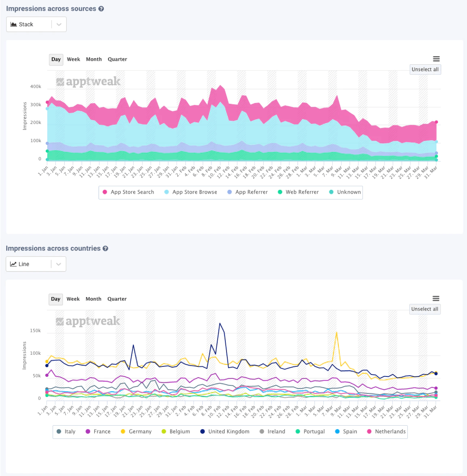Click the line chart icon in Line selector
Viewport: 467px width, 476px height.
click(13, 264)
